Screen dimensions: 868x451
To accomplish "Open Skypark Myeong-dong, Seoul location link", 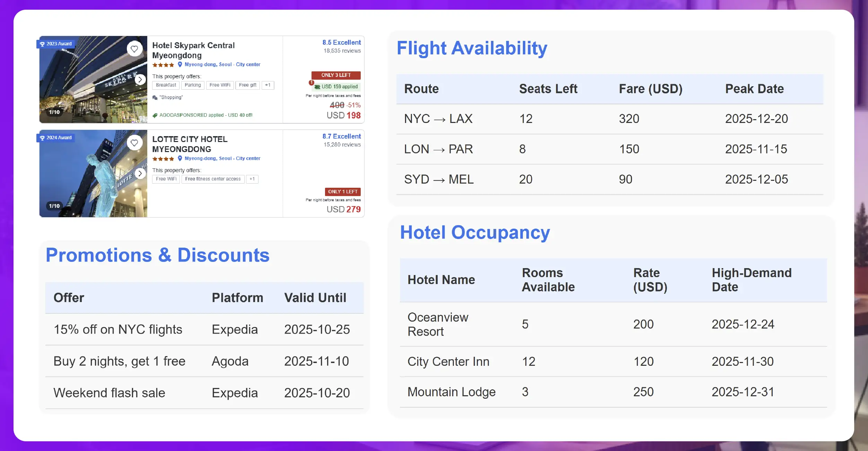I will (222, 64).
